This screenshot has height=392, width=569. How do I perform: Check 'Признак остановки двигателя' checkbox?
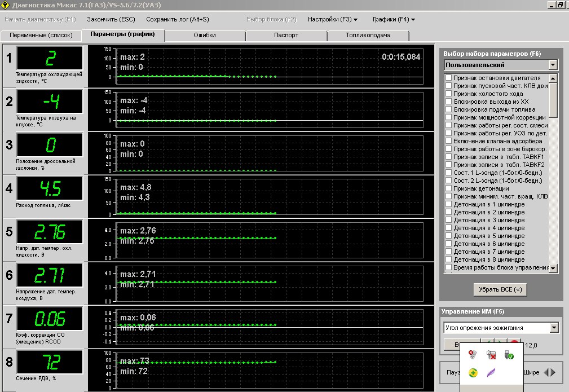point(448,78)
